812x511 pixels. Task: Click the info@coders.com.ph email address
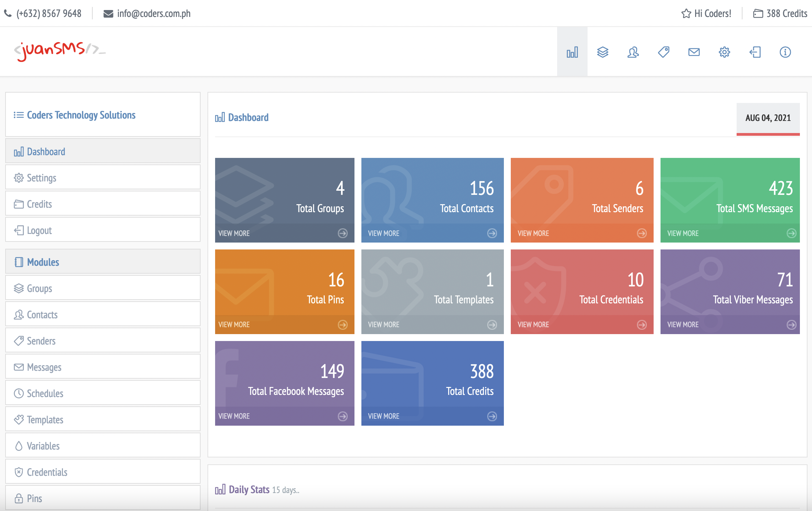point(154,13)
